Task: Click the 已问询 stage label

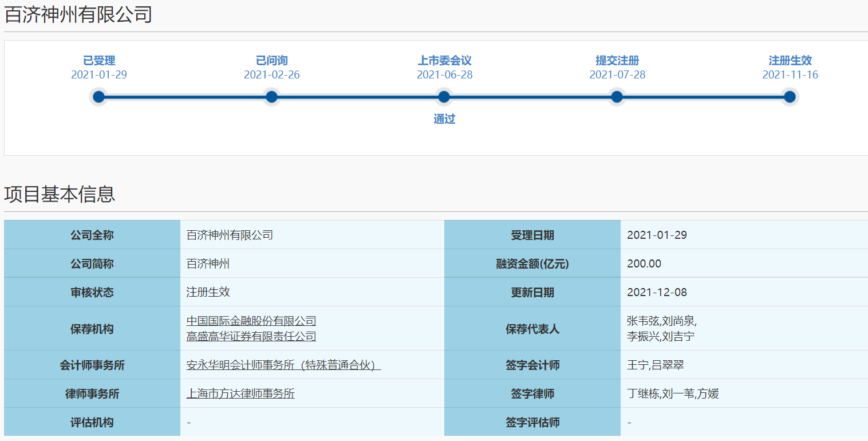Action: 272,61
